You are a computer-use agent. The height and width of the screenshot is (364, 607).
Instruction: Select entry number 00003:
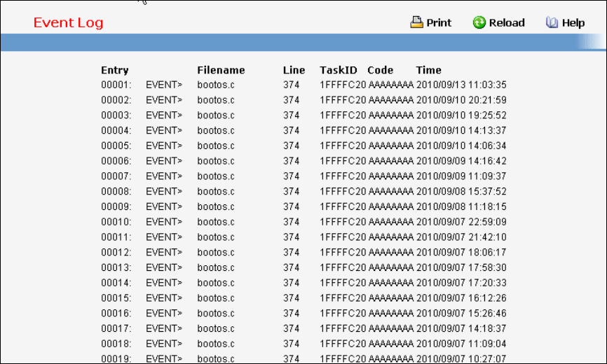pos(116,115)
